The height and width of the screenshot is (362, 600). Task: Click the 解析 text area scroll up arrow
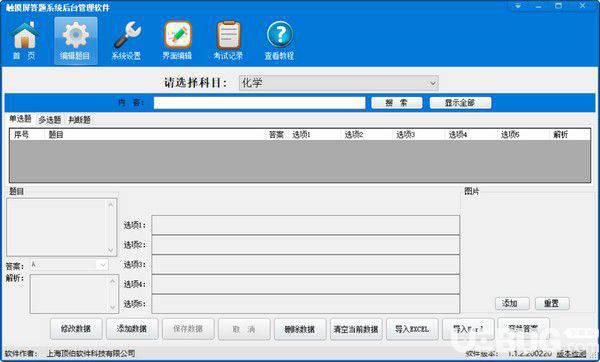[x=112, y=282]
